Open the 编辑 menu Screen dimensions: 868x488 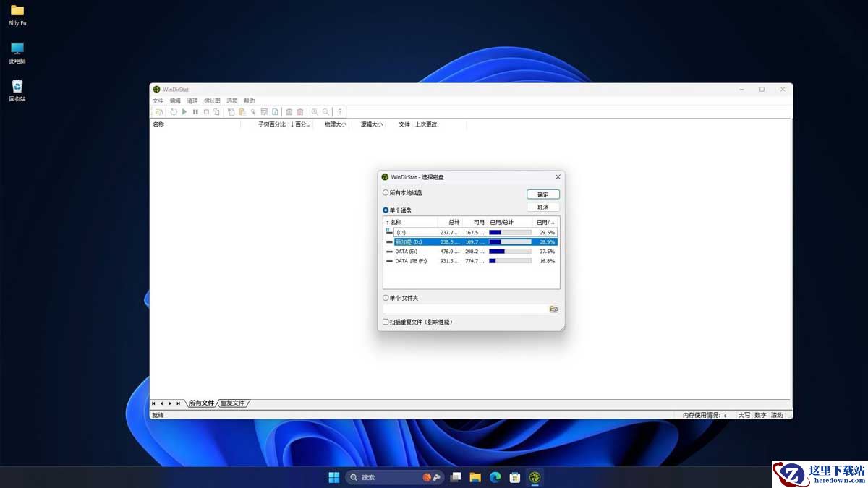[175, 100]
